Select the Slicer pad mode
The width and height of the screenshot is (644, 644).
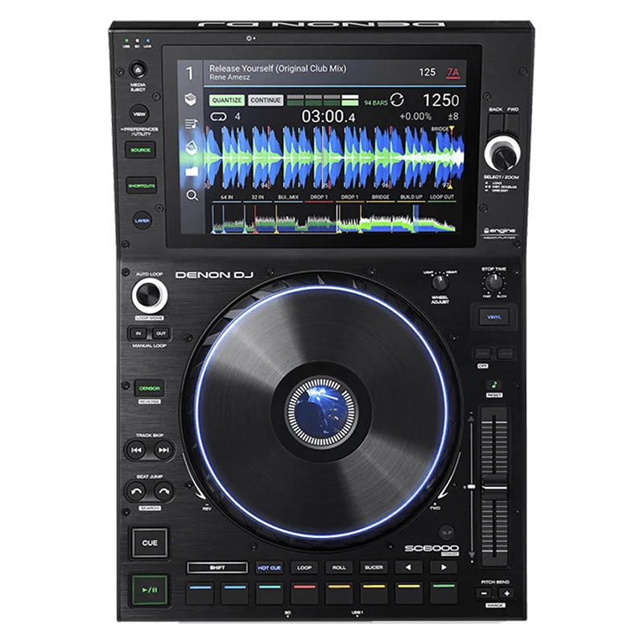pyautogui.click(x=374, y=568)
